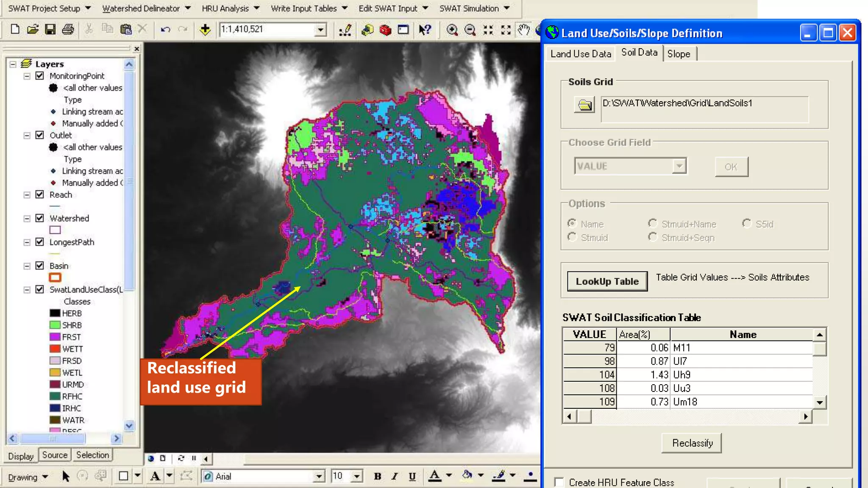Enable Create HRU Feature Class checkbox
The height and width of the screenshot is (488, 868).
[559, 482]
